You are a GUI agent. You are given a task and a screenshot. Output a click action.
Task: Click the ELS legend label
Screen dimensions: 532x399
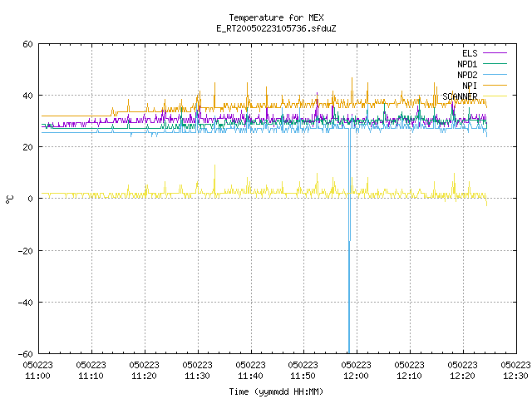(470, 53)
